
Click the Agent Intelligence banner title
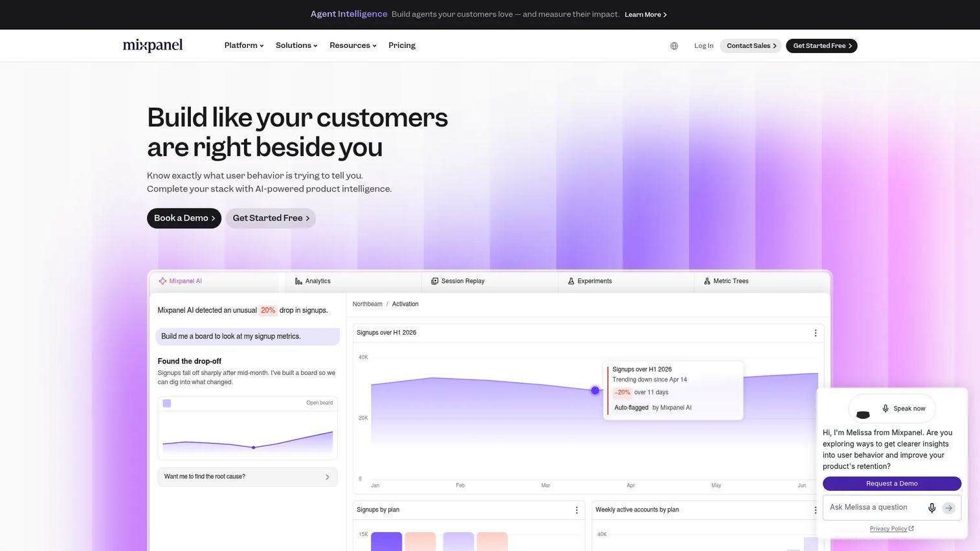coord(349,14)
